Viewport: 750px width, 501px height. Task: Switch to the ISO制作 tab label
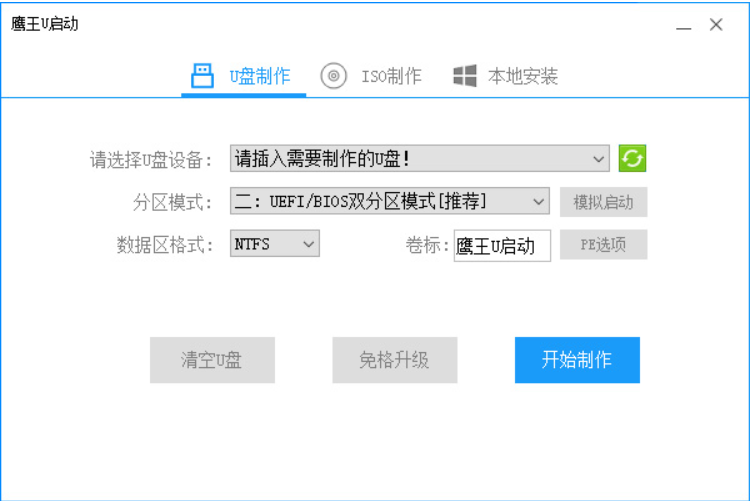[x=391, y=76]
